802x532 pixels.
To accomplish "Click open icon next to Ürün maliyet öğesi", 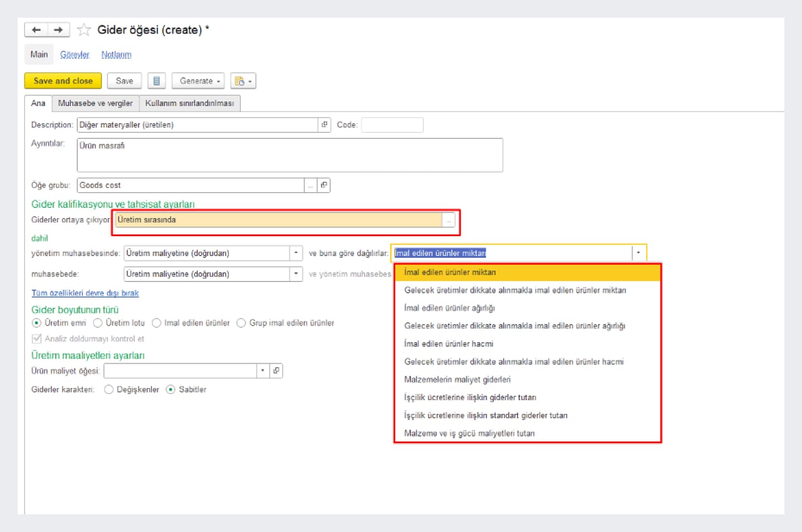I will pyautogui.click(x=276, y=371).
